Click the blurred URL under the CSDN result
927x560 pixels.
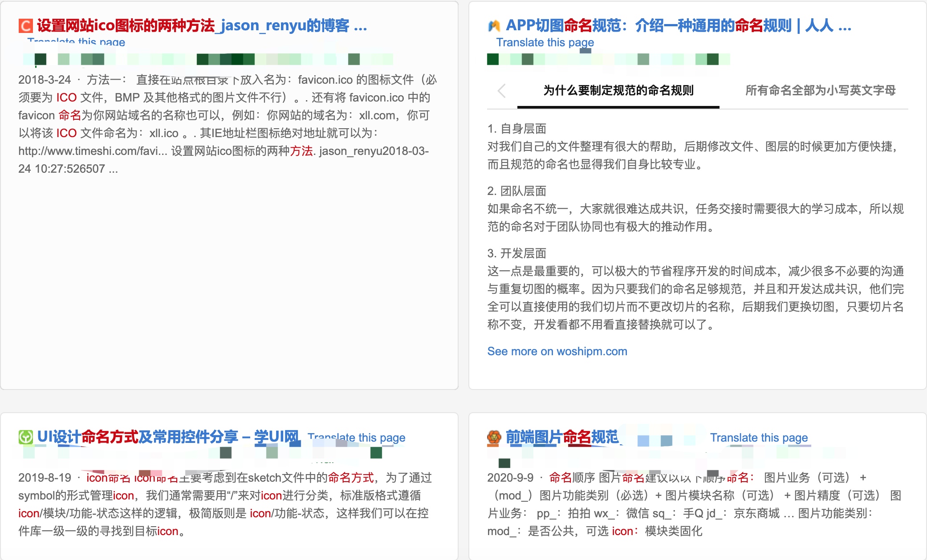207,59
